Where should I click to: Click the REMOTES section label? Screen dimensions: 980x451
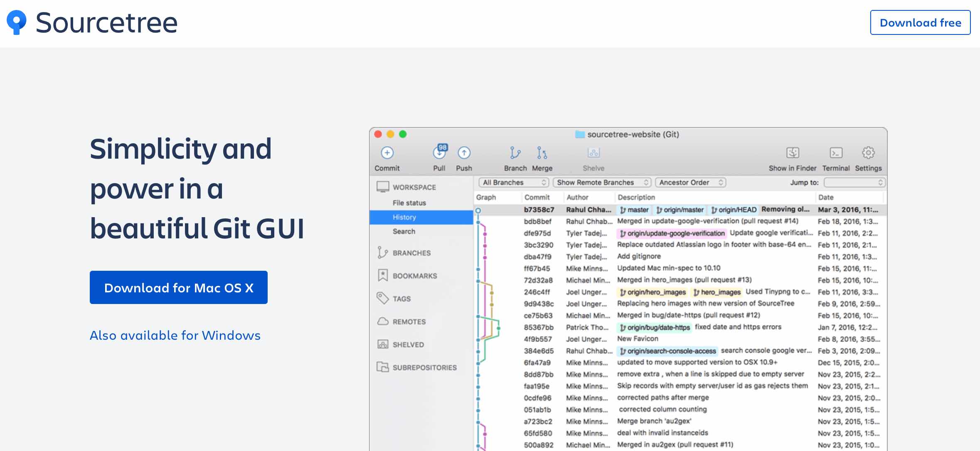409,322
